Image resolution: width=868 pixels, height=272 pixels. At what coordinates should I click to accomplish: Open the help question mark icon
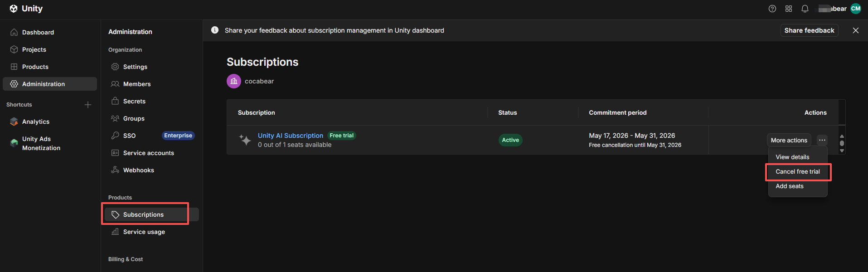772,9
